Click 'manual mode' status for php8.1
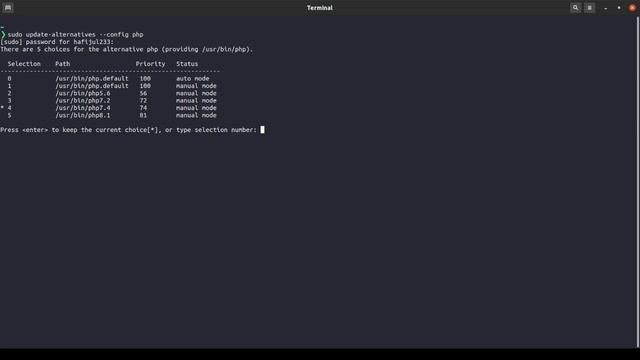 click(x=196, y=115)
